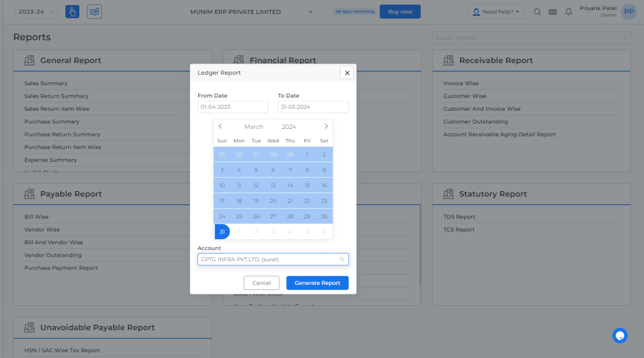Open Bill Wise payable report
This screenshot has height=358, width=644.
click(36, 216)
